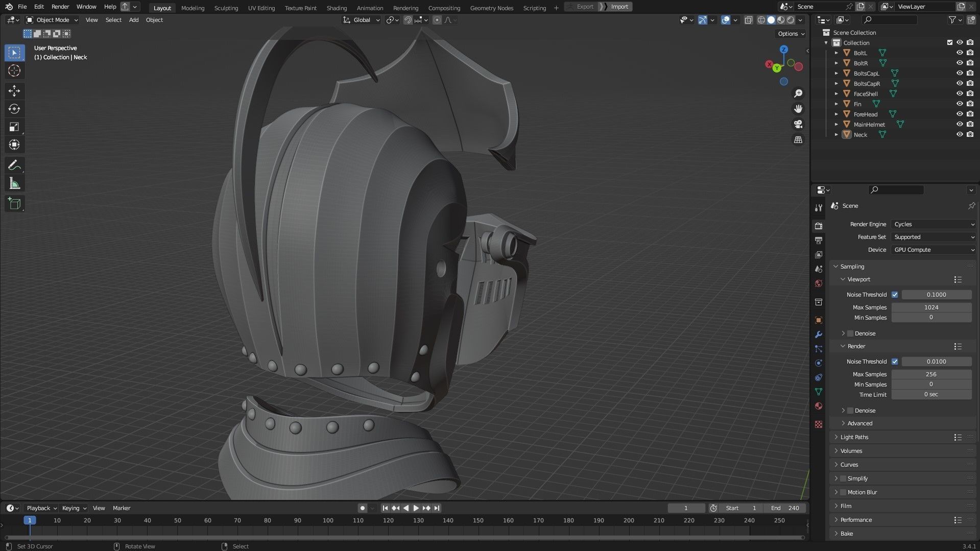Screen dimensions: 980x551
Task: Expand Fin object in outliner
Action: (836, 104)
